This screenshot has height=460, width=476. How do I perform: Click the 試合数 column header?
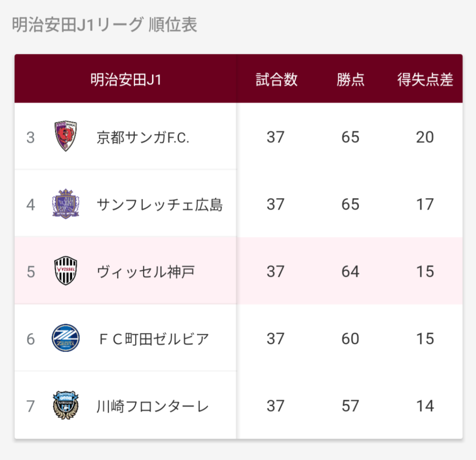click(x=277, y=80)
